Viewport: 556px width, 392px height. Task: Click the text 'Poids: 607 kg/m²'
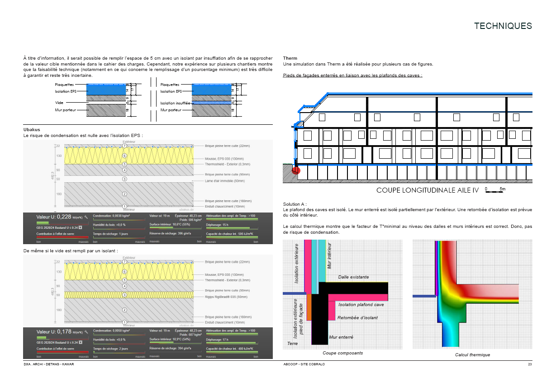click(190, 335)
